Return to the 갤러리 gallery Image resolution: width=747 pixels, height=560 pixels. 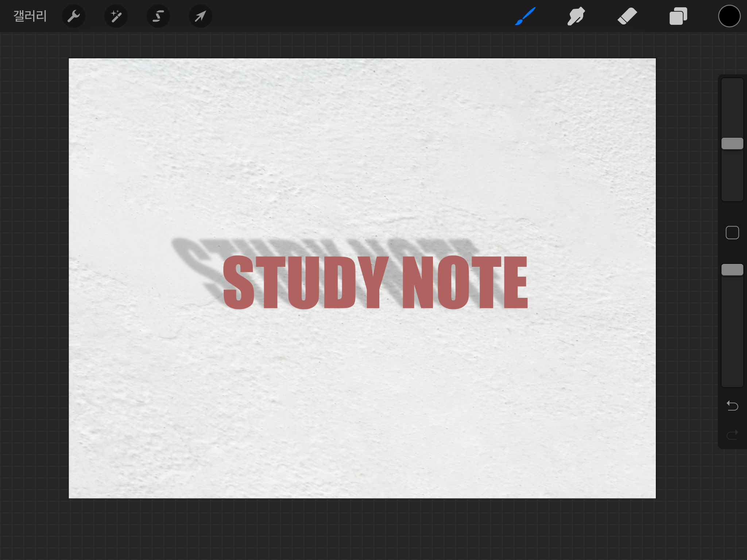click(30, 16)
